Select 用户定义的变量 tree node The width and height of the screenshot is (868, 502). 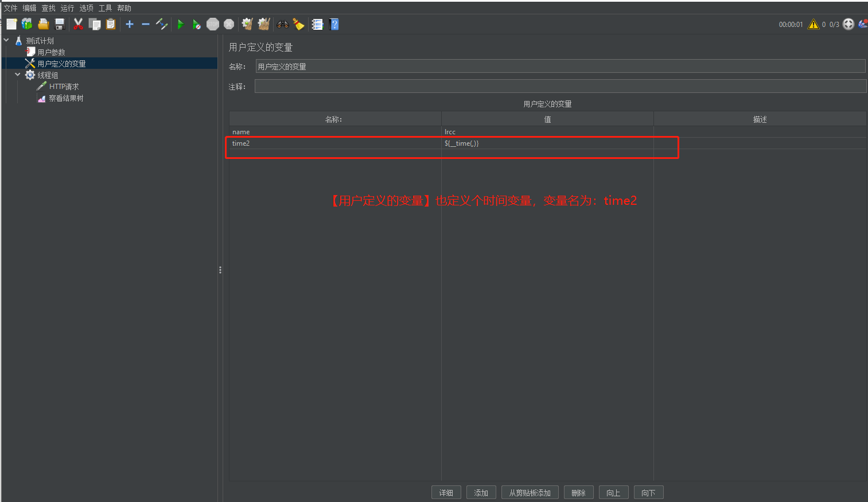(x=61, y=64)
